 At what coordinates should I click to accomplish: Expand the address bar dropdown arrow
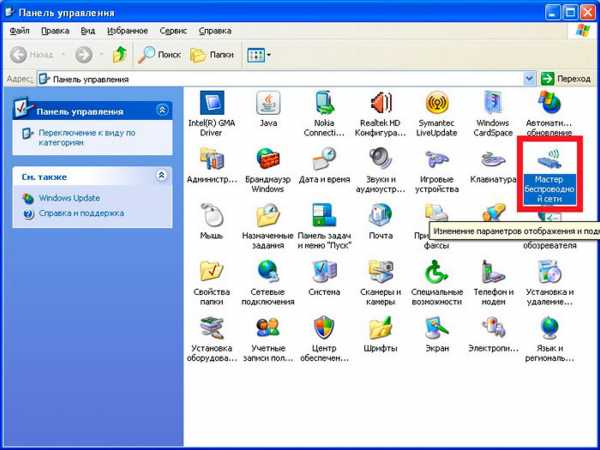529,79
